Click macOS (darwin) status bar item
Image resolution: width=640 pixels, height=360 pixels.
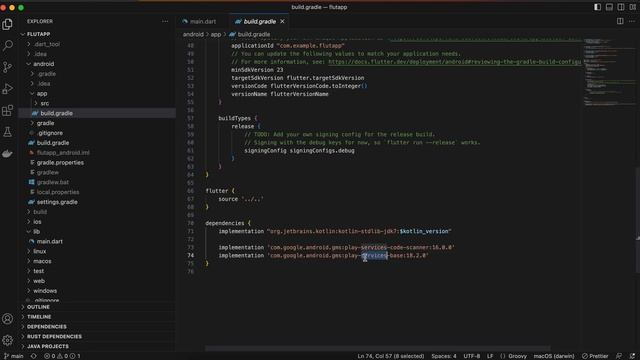pyautogui.click(x=553, y=356)
